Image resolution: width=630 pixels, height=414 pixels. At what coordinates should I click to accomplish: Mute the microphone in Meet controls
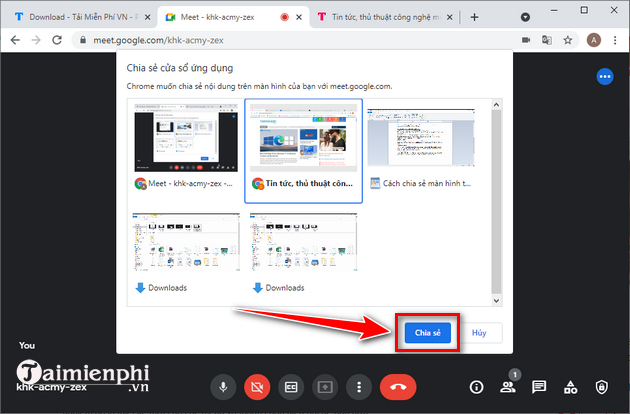click(223, 387)
